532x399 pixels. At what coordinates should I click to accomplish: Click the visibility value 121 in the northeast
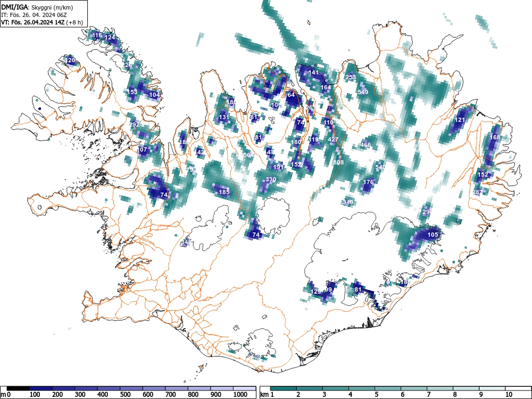point(460,120)
